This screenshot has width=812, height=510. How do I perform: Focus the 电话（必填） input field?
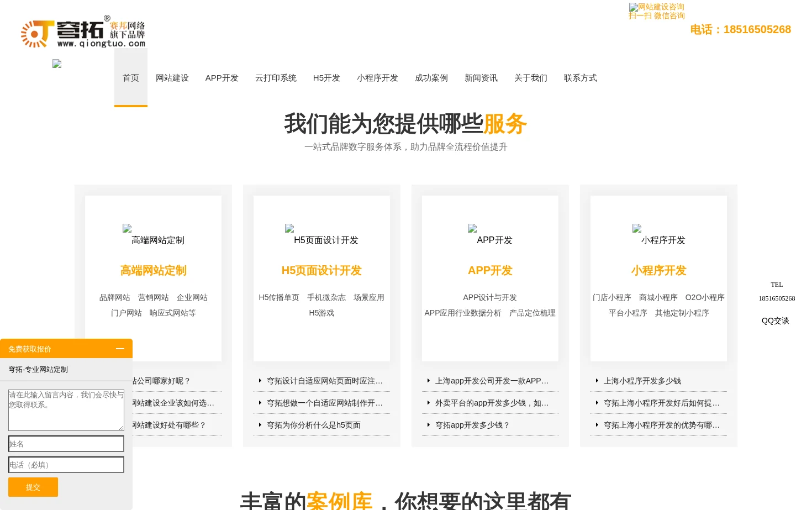pyautogui.click(x=66, y=465)
